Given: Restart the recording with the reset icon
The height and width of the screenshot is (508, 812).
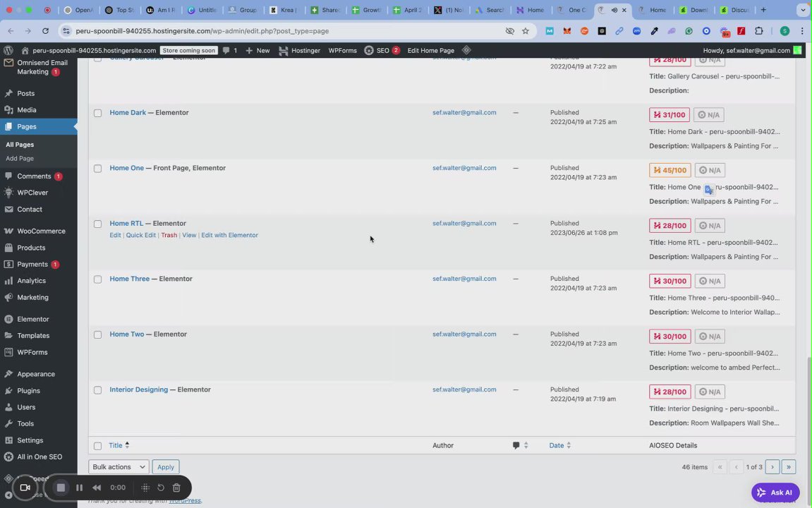Looking at the screenshot, I should click(x=161, y=488).
